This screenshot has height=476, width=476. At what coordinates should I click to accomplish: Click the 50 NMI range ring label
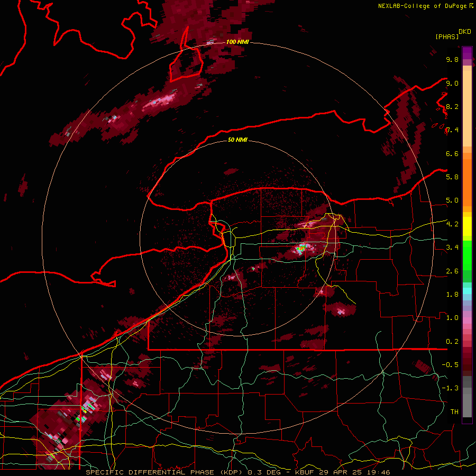click(x=237, y=140)
